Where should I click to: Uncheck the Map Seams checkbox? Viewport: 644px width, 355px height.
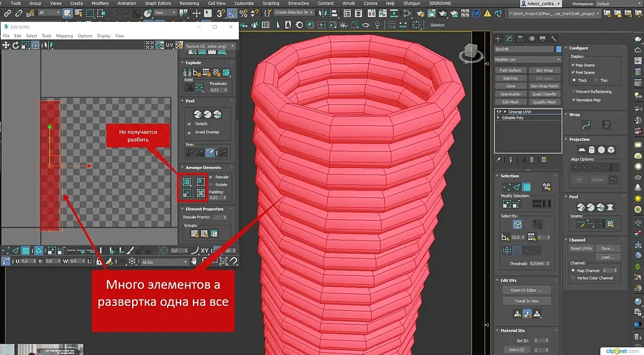point(573,65)
